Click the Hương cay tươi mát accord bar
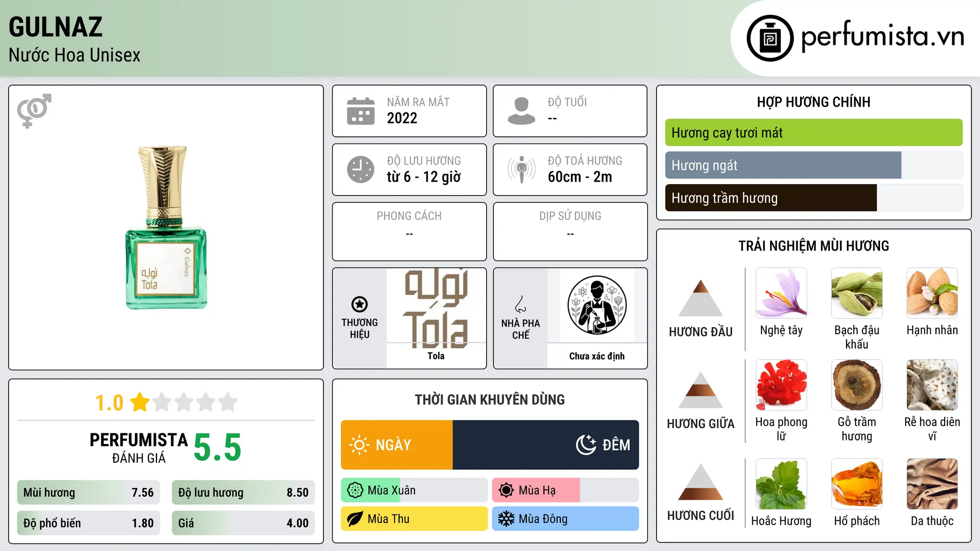 [813, 132]
